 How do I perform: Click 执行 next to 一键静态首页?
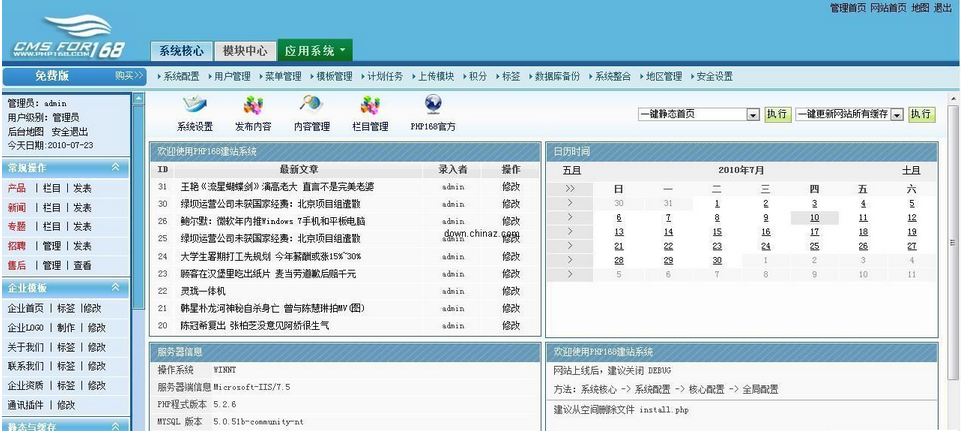pos(777,114)
